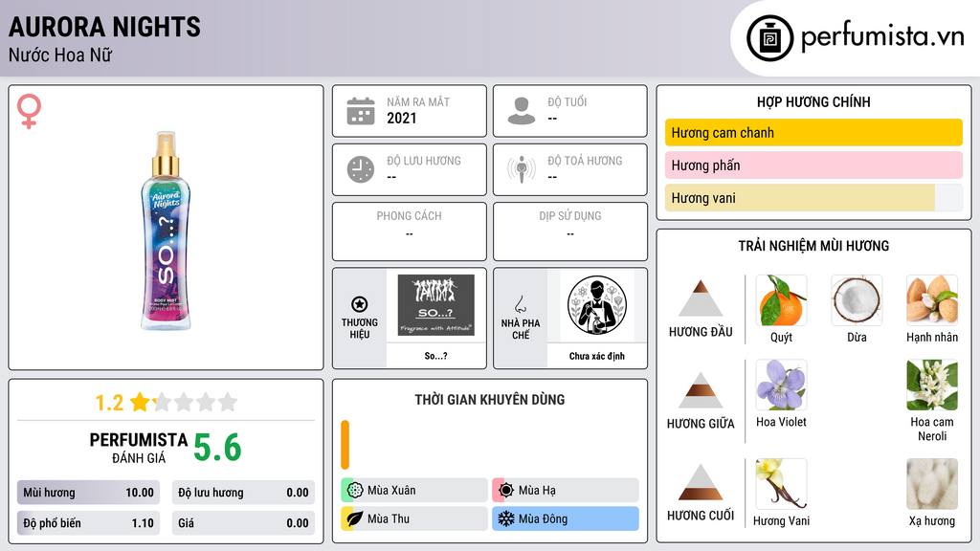Click the Hương giữa pyramid icon
980x551 pixels.
point(701,390)
